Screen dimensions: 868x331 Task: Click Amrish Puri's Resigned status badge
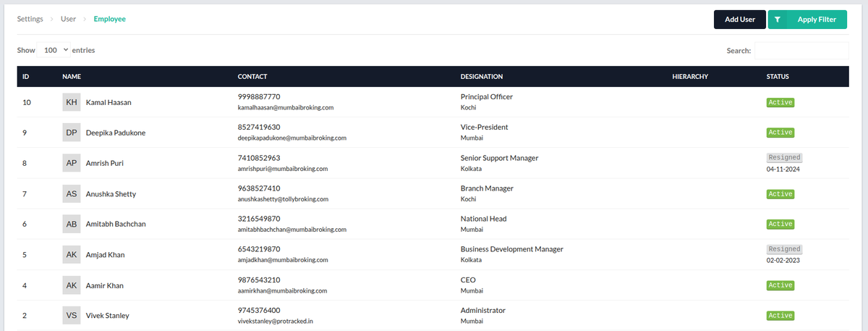tap(784, 158)
